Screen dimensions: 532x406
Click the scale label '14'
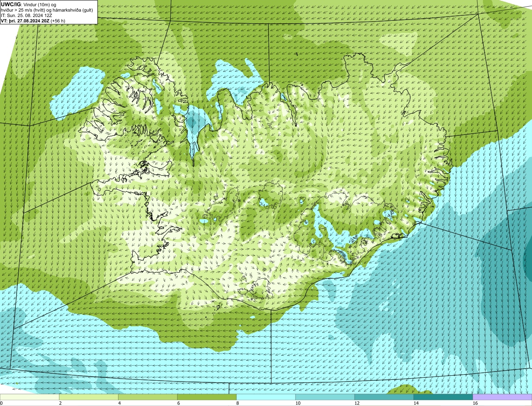[416, 403]
